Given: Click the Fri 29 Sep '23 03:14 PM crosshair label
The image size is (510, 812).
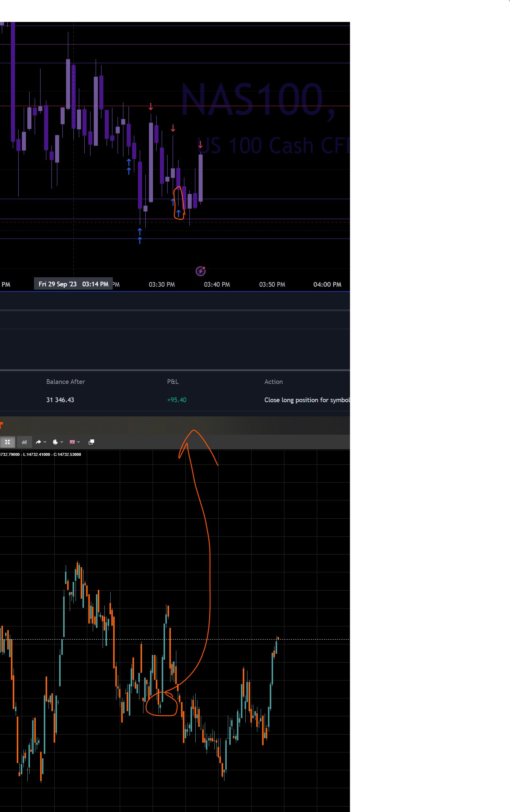Looking at the screenshot, I should [x=73, y=284].
